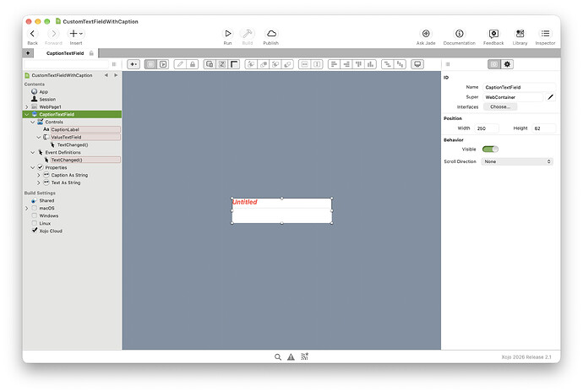Collapse the CaptionTextField tree node
Image resolution: width=583 pixels, height=392 pixels.
pos(27,114)
